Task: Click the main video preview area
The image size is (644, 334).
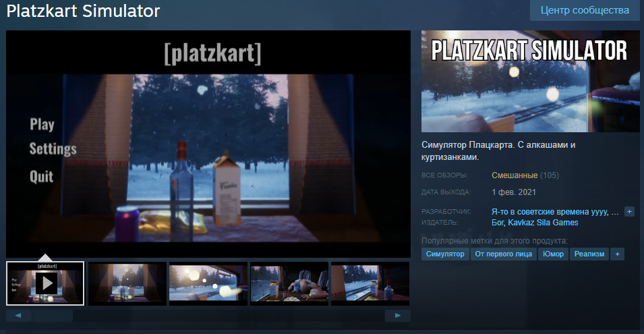Action: coord(208,144)
